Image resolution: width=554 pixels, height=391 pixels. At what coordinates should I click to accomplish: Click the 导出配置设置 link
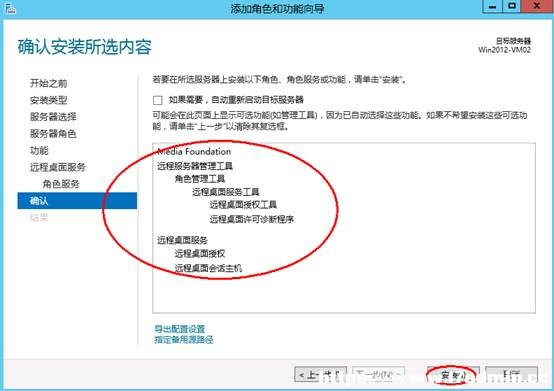tap(180, 329)
